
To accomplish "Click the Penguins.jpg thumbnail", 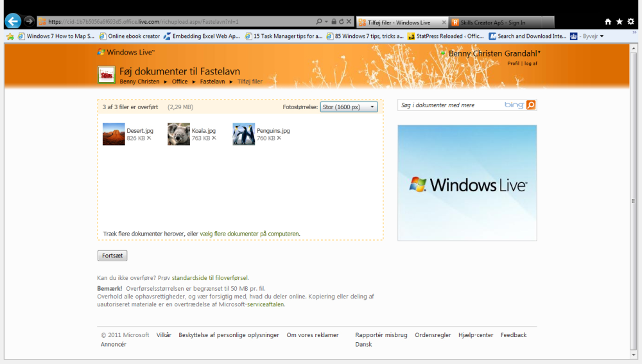I will 243,134.
